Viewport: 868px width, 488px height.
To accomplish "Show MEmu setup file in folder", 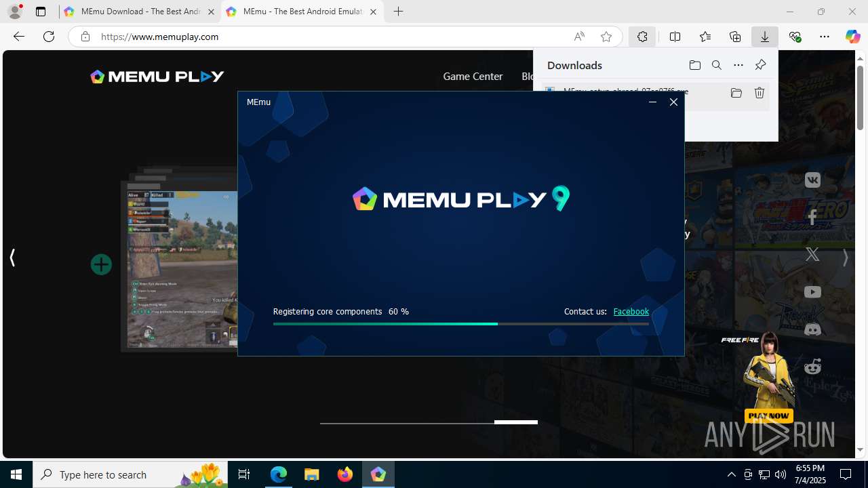I will (736, 93).
